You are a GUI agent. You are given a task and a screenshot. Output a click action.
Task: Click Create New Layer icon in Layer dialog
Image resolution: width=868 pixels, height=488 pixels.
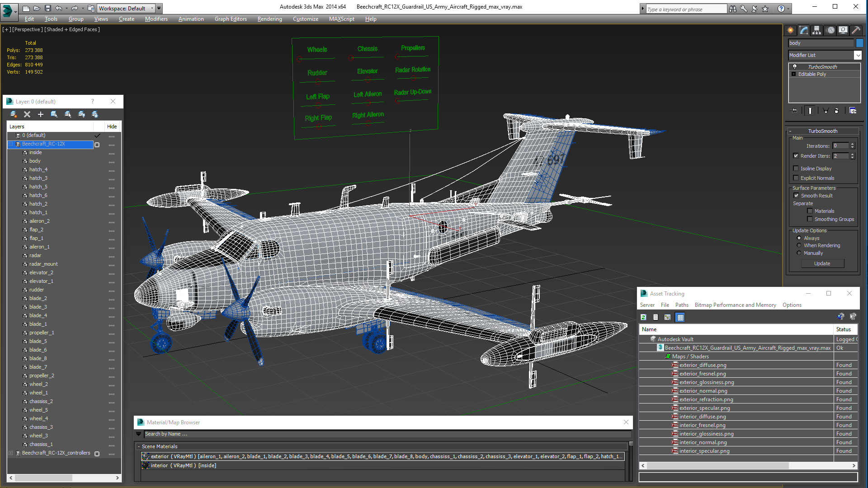[x=14, y=114]
